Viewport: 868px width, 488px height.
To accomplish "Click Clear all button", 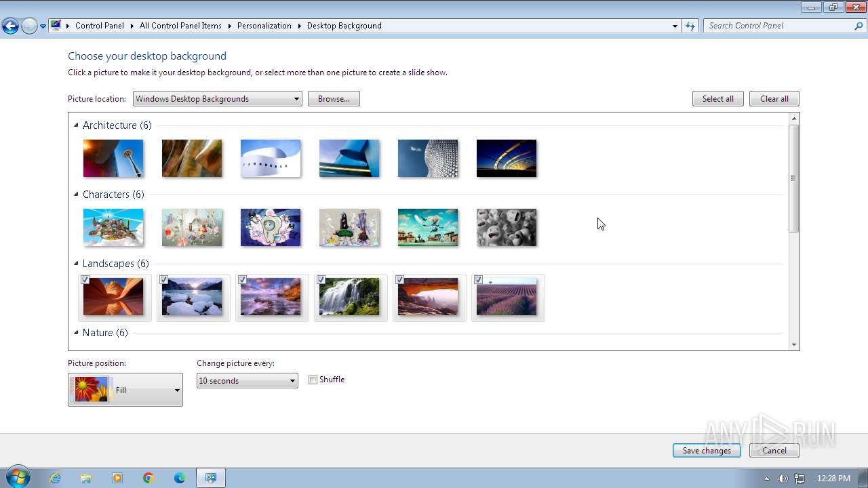I will click(x=774, y=99).
